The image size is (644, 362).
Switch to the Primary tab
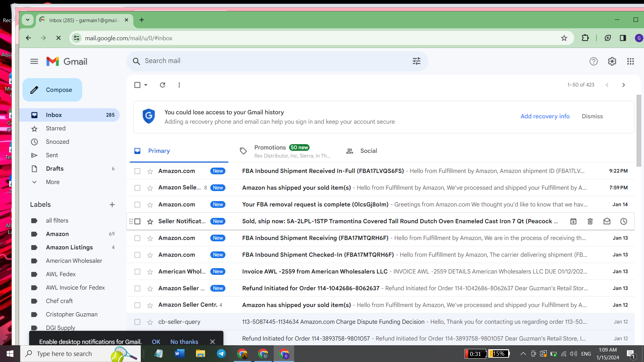[179, 151]
